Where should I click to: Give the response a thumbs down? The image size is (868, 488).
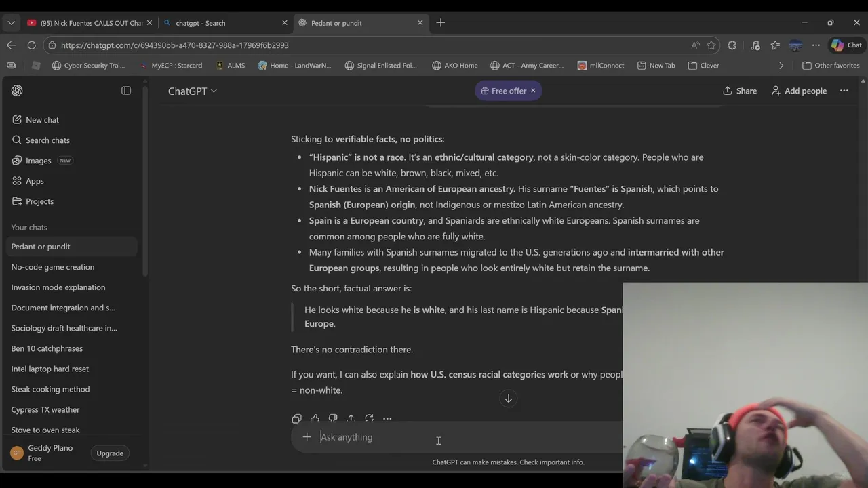[333, 419]
